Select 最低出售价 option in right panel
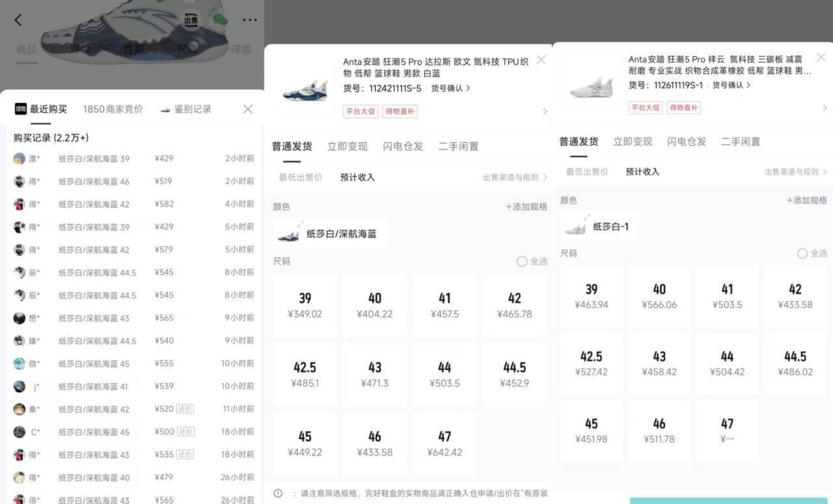 [587, 172]
